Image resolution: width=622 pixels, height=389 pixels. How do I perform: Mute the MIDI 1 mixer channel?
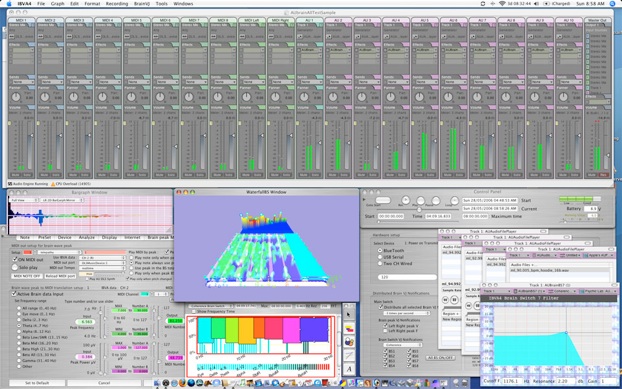click(15, 175)
